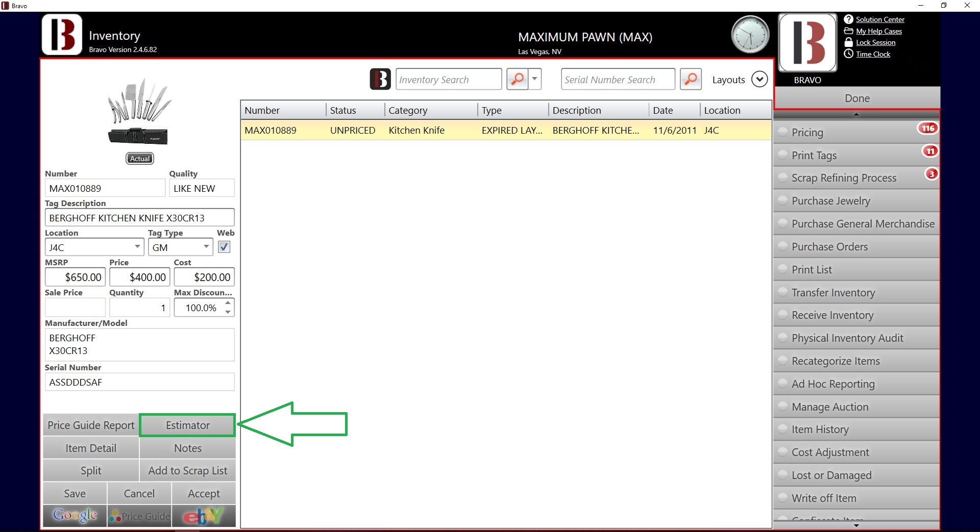The image size is (980, 532).
Task: Select the Pricing radio indicator
Action: click(782, 132)
